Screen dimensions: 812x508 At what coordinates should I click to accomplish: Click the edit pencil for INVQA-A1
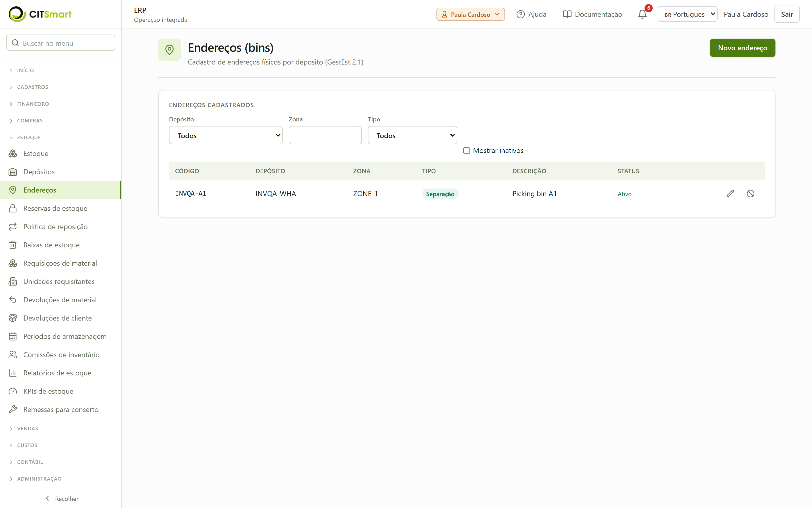click(730, 194)
